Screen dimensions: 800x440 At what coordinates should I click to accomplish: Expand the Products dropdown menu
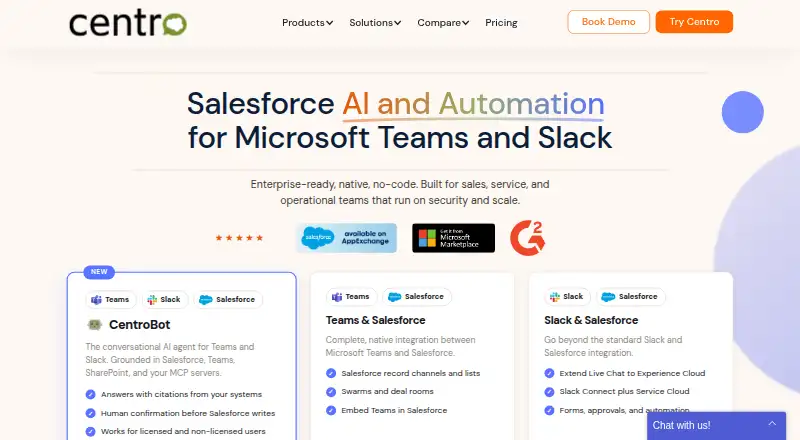[x=307, y=22]
